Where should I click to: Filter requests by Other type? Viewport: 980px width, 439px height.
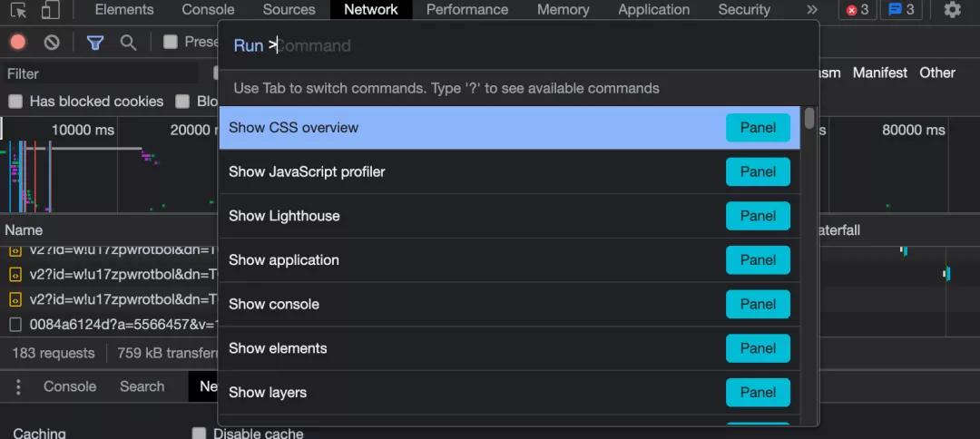coord(936,73)
